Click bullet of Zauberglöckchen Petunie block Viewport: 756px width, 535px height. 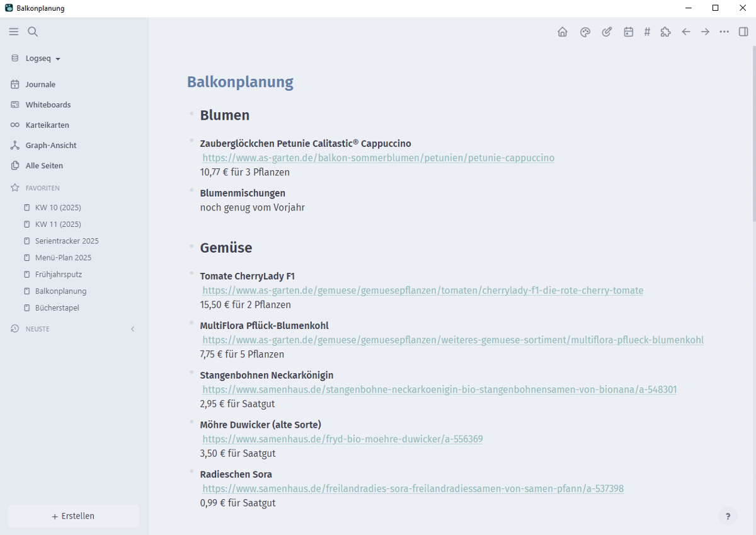click(192, 141)
